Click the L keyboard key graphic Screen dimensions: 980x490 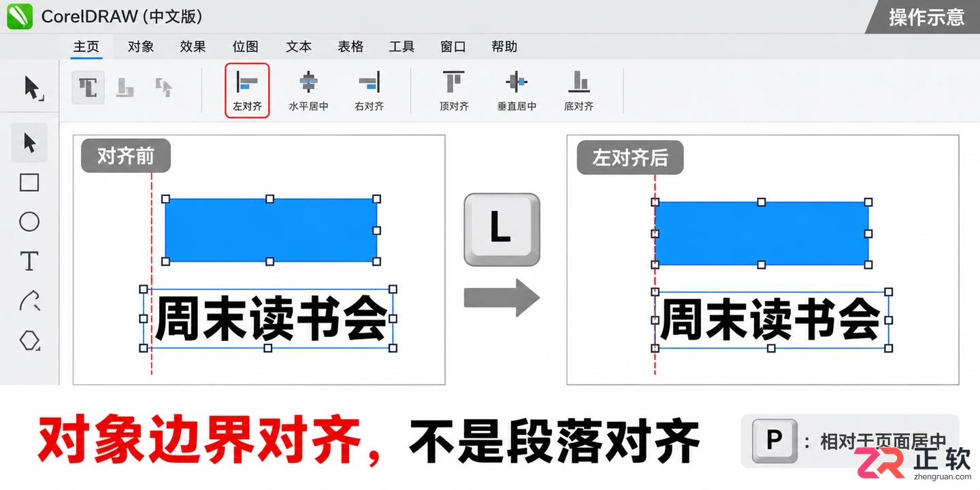502,229
